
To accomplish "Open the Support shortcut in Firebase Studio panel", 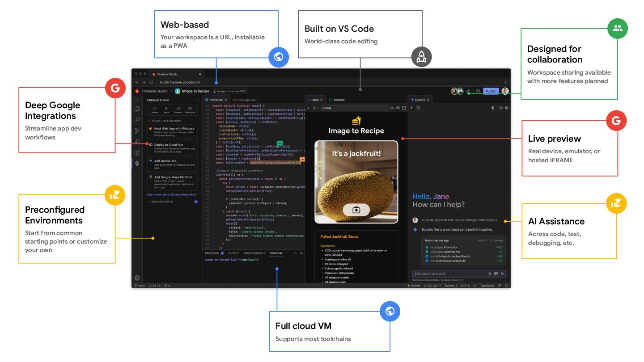I will (178, 110).
